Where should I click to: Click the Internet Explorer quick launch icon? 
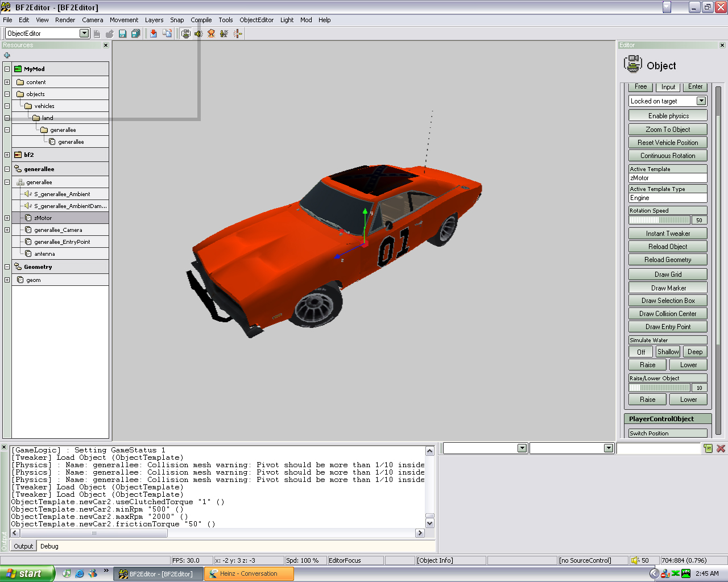(80, 573)
